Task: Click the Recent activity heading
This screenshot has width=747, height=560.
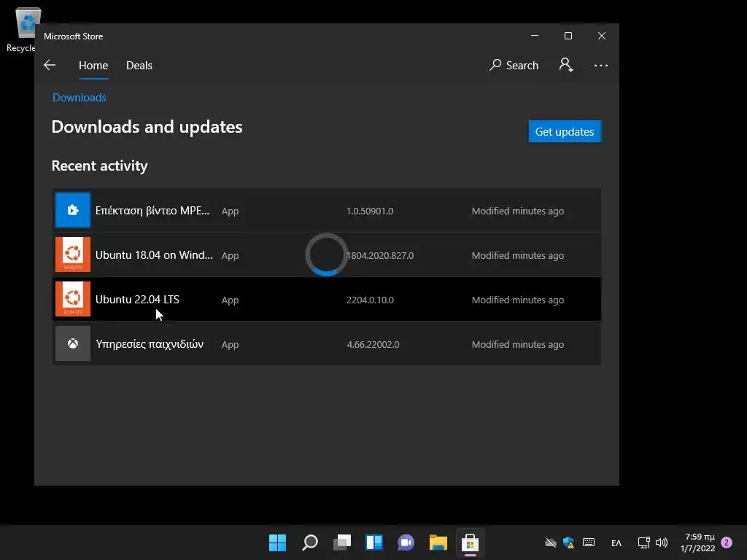Action: (x=99, y=166)
